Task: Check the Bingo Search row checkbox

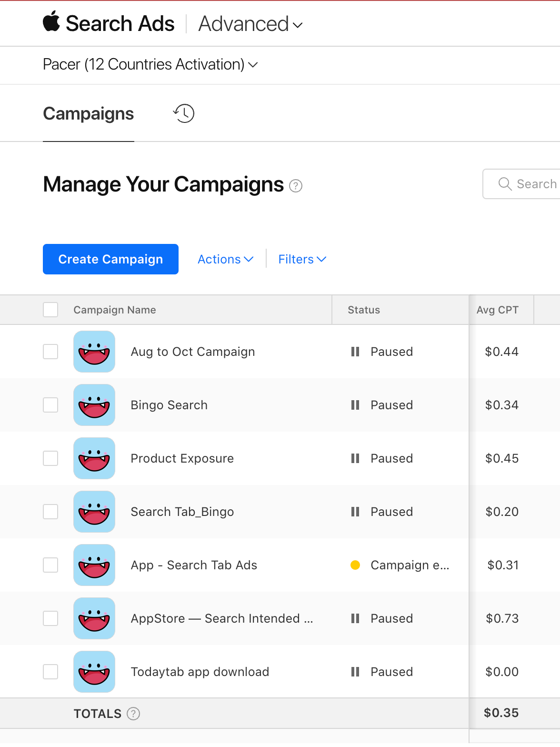Action: coord(50,405)
